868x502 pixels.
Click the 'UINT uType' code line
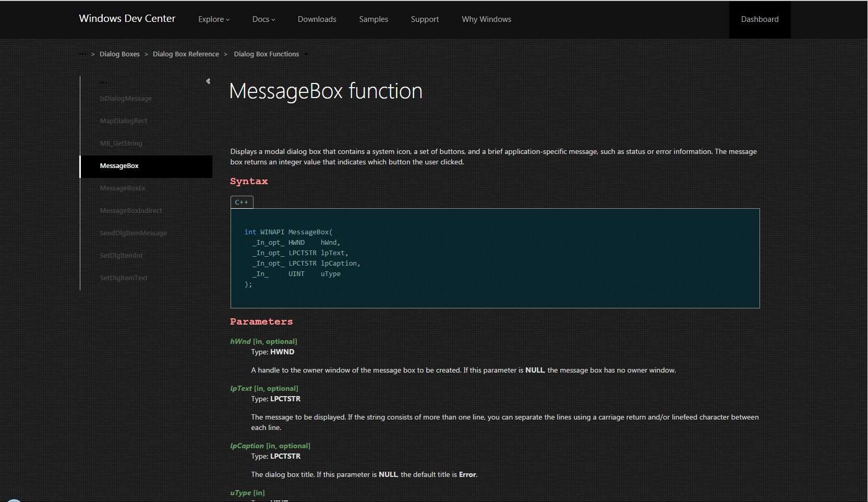pyautogui.click(x=296, y=273)
